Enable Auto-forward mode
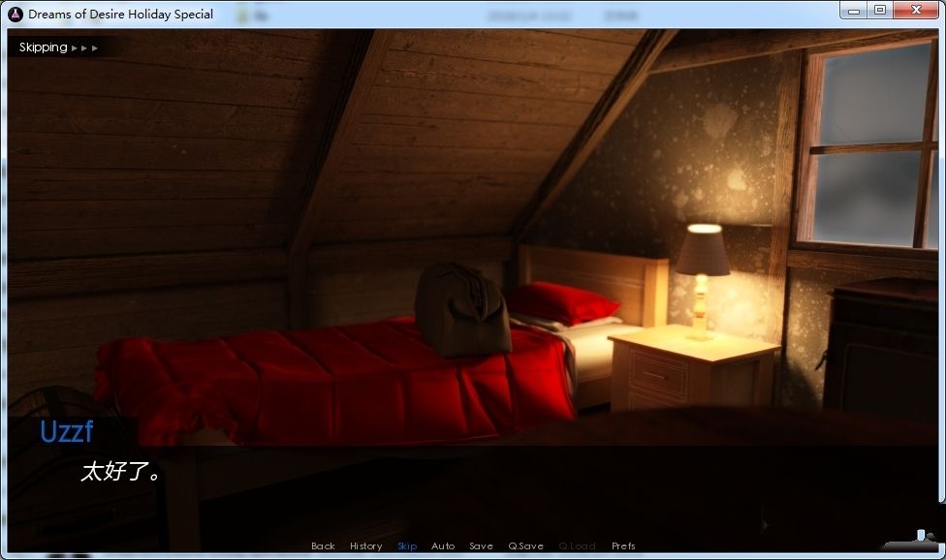 pyautogui.click(x=443, y=546)
